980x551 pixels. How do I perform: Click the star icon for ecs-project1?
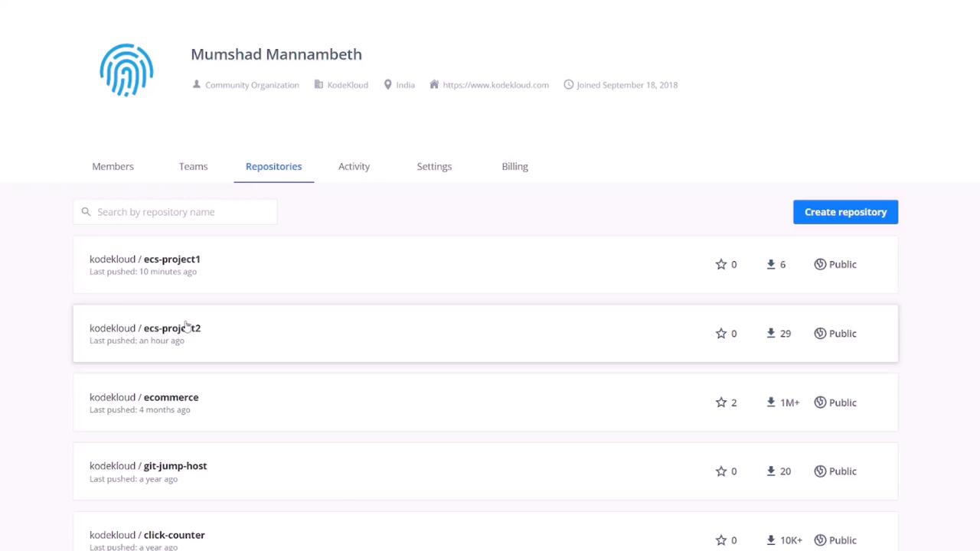[x=720, y=264]
